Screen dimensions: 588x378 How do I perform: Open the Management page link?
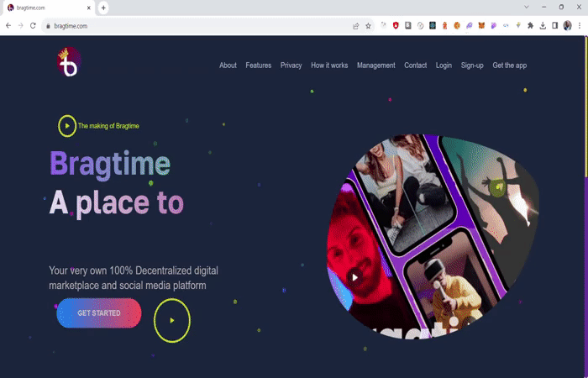[x=376, y=66]
